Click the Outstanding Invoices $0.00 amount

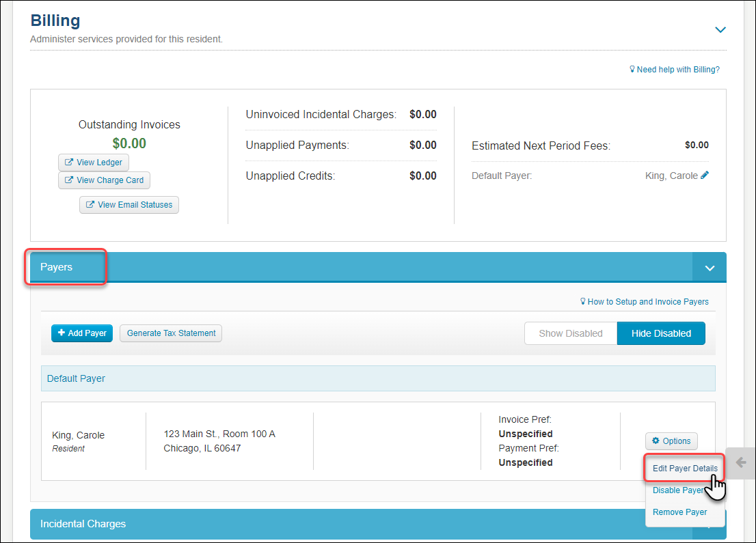point(129,143)
